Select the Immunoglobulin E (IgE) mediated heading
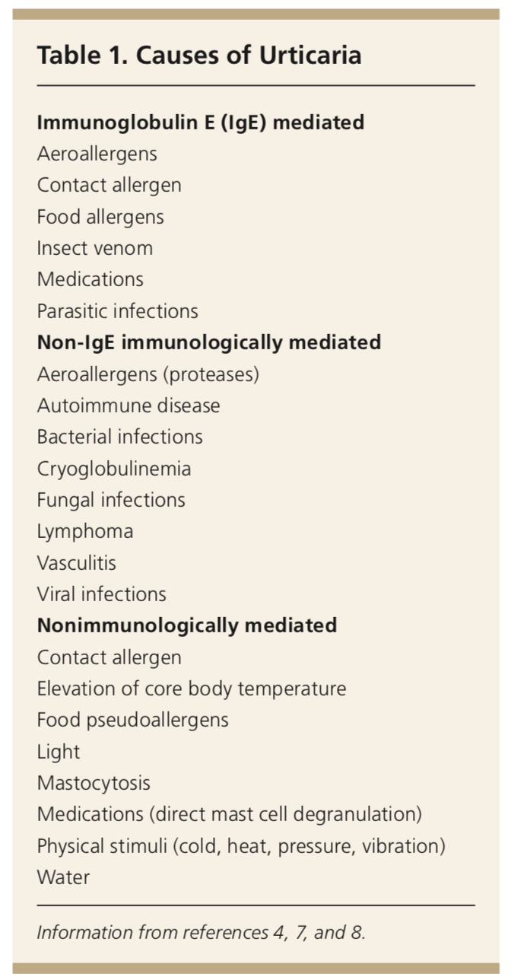Screen dimensions: 511x980 201,122
